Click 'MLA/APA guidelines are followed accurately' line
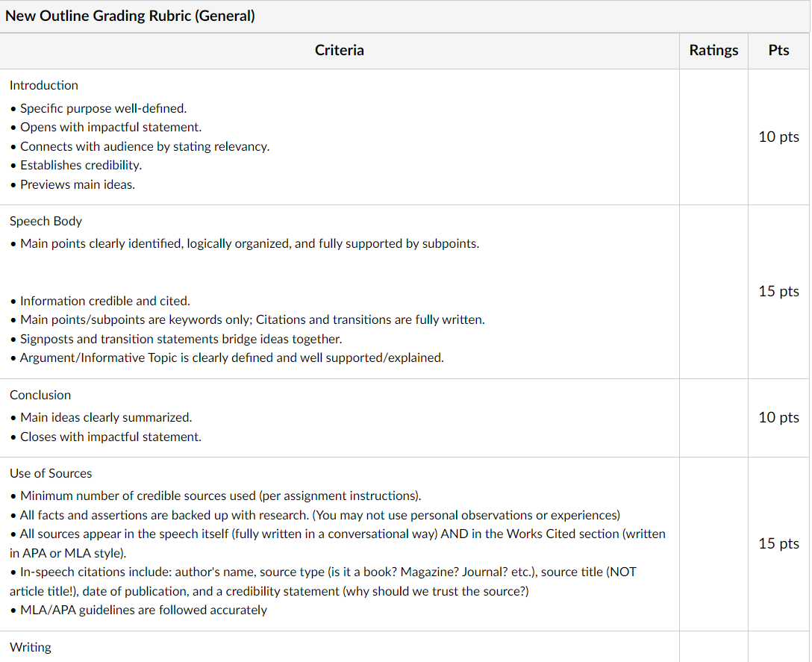Viewport: 812px width, 662px height. coord(138,611)
